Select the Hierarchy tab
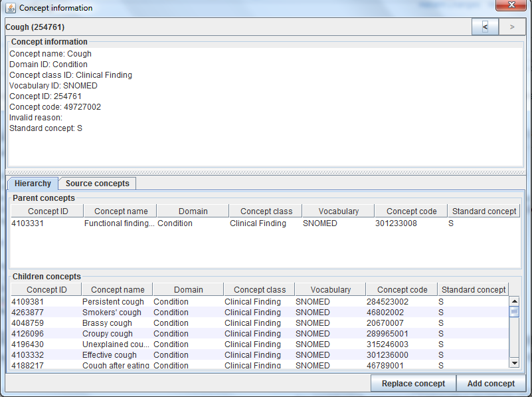The width and height of the screenshot is (532, 397). pyautogui.click(x=33, y=184)
